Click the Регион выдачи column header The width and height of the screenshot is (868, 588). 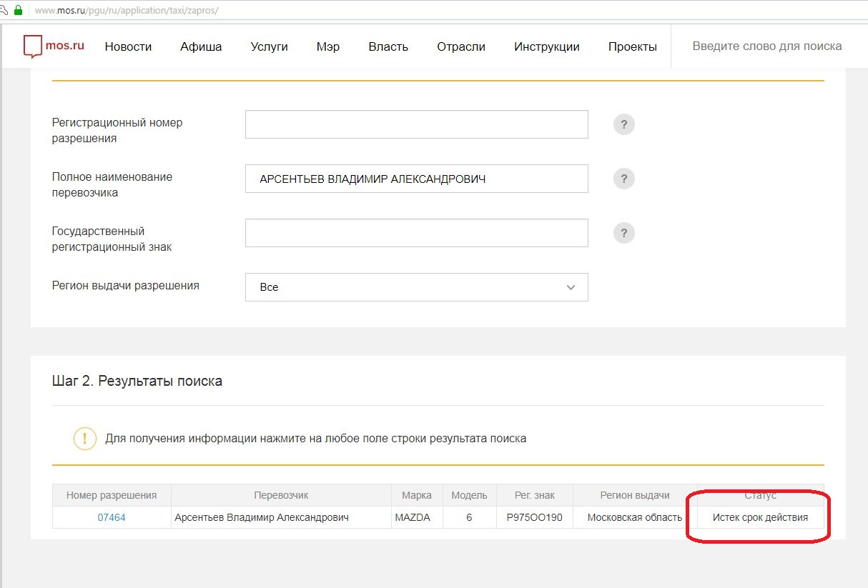(635, 495)
